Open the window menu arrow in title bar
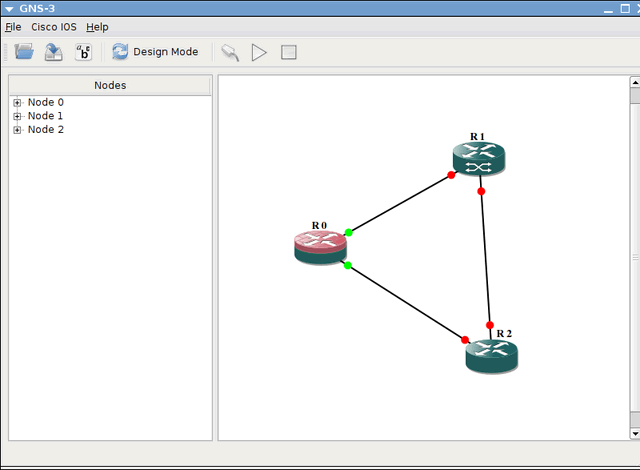Image resolution: width=640 pixels, height=470 pixels. coord(9,8)
